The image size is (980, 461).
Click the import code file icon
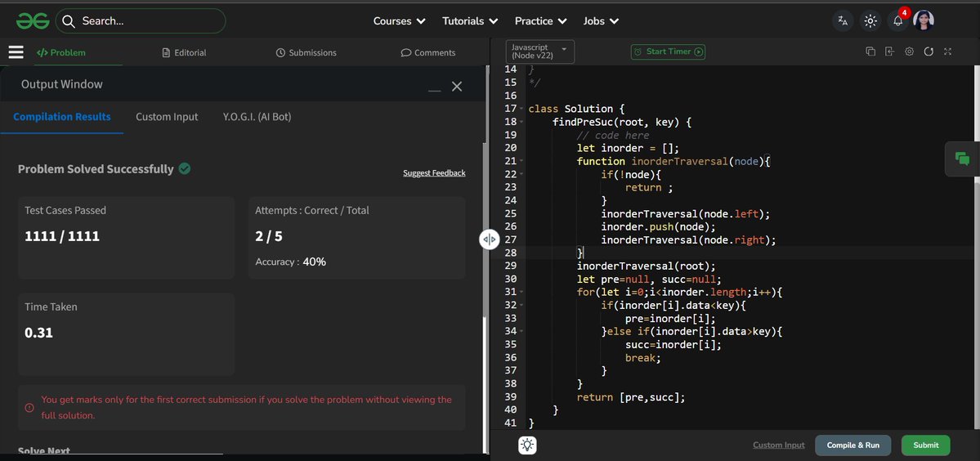[889, 51]
